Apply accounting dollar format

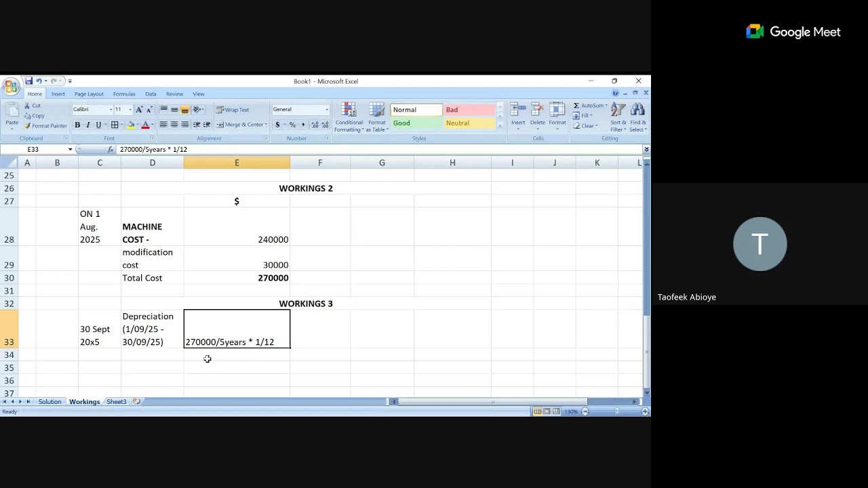tap(277, 125)
